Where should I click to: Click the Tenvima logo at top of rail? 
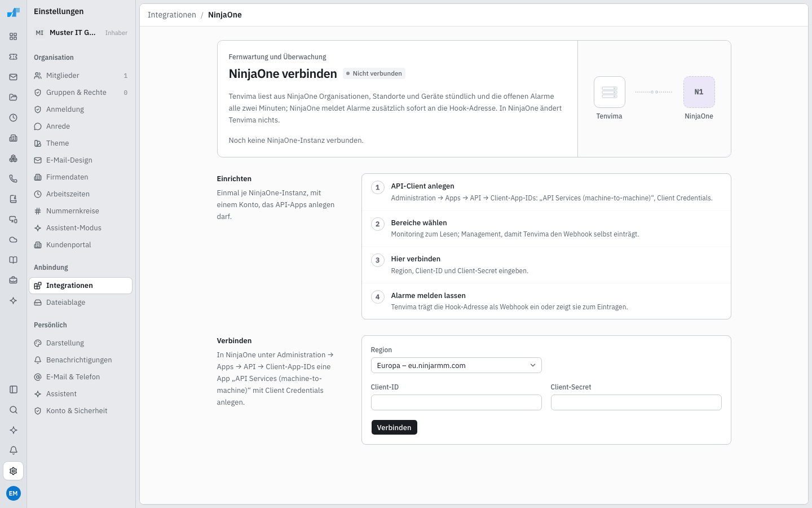click(x=14, y=12)
